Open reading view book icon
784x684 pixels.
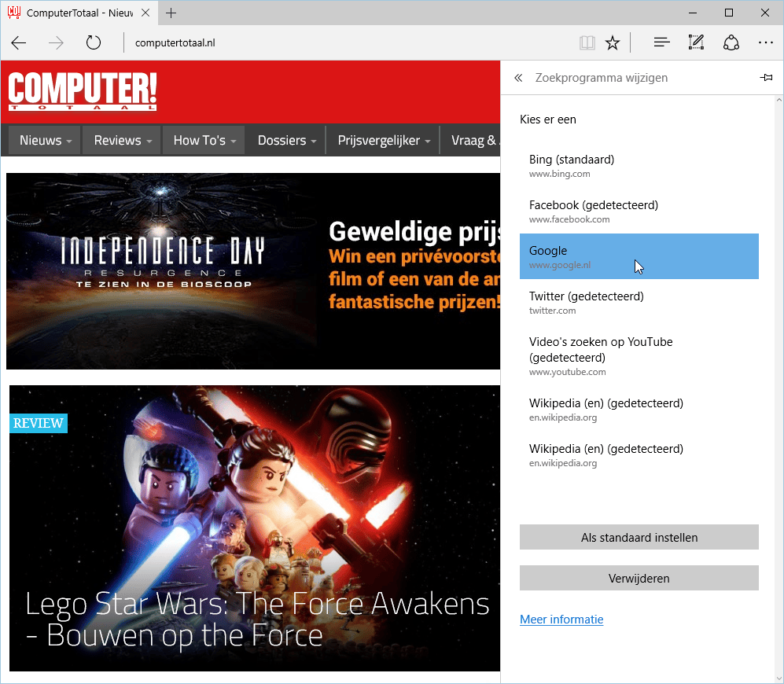[587, 42]
